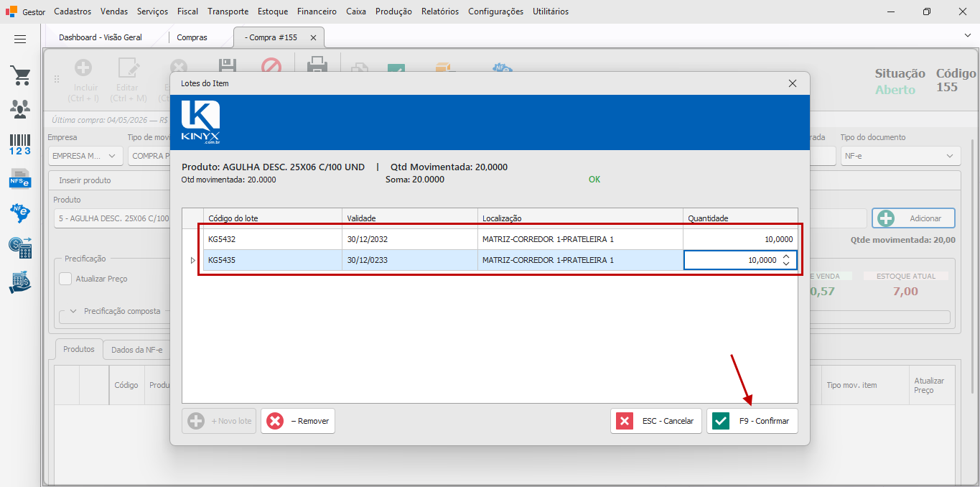The image size is (980, 487).
Task: Open the Cadastros menu
Action: point(73,11)
